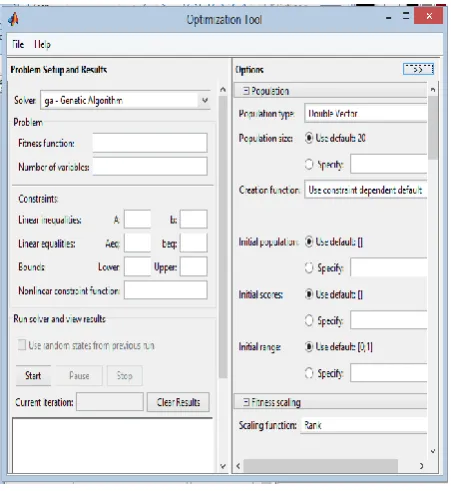Click the Fitness function input field
Screen dimensions: 451x491
(x=150, y=143)
